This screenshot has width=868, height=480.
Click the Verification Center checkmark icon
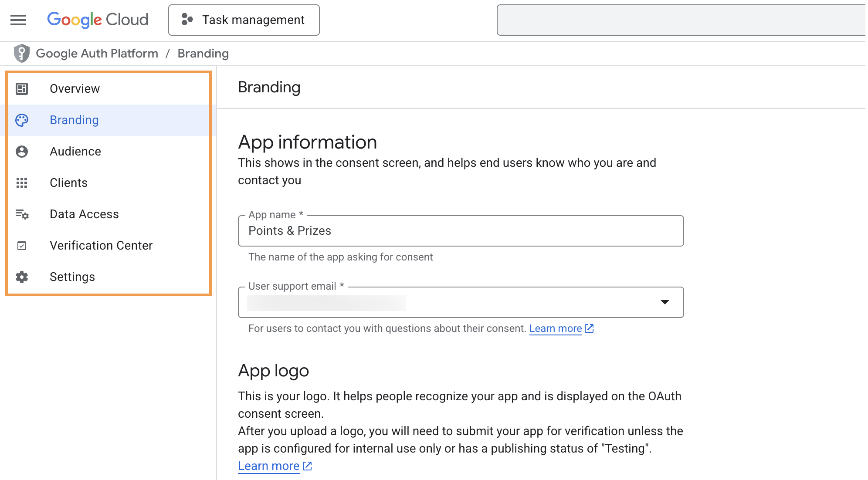(22, 245)
